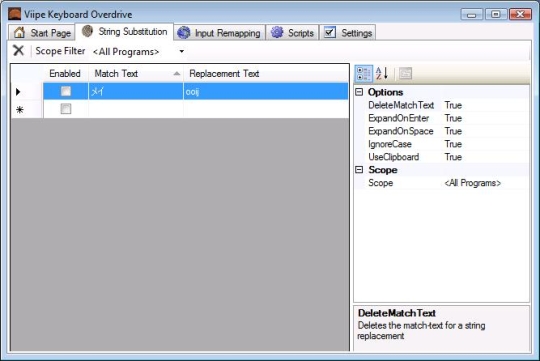
Task: Collapse the Options category
Action: [x=359, y=92]
